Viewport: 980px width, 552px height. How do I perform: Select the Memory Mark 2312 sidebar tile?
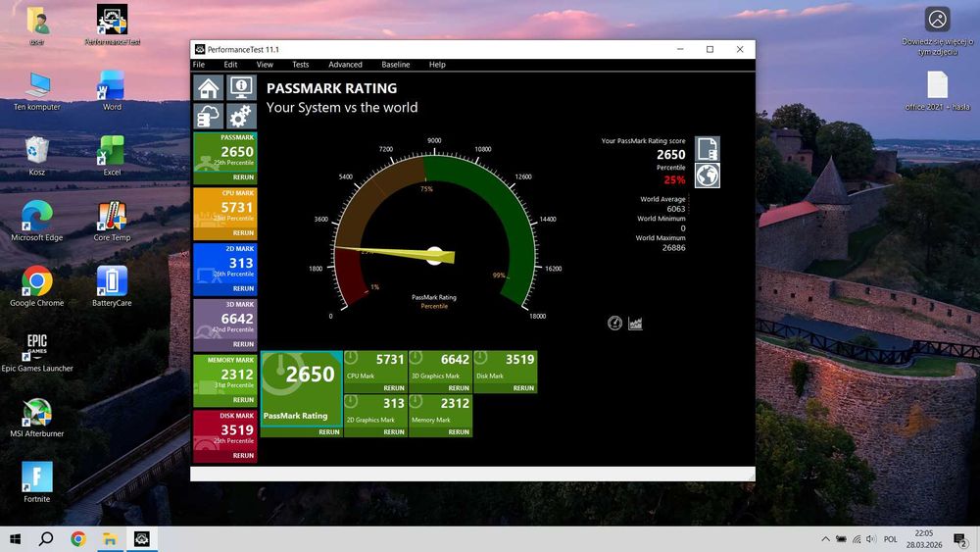tap(225, 375)
